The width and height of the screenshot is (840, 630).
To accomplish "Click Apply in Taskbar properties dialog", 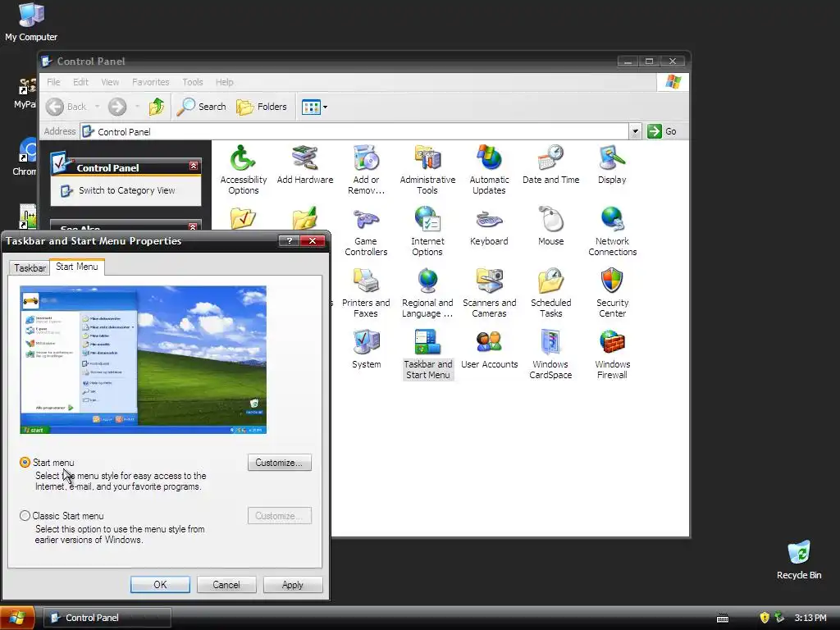I will [293, 584].
